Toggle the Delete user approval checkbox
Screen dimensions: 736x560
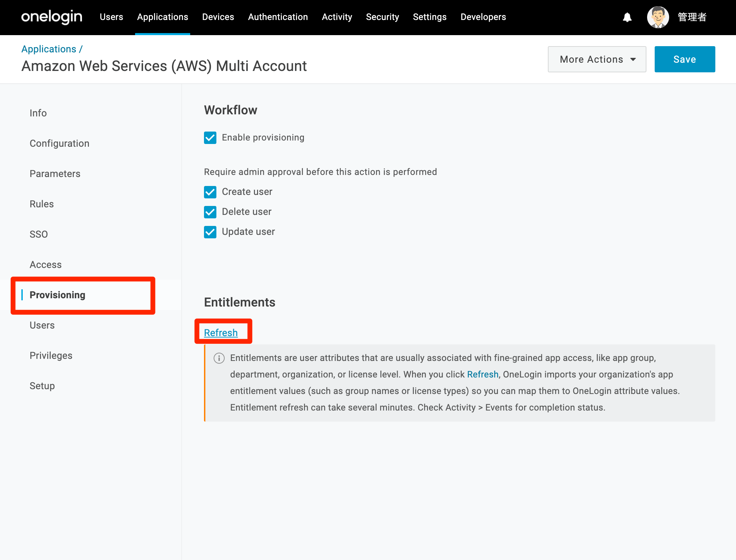coord(210,212)
